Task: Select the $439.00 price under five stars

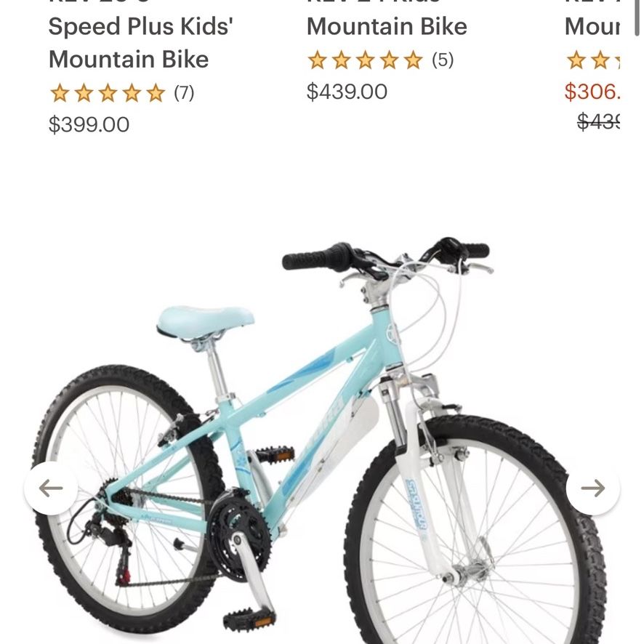Action: (x=347, y=92)
